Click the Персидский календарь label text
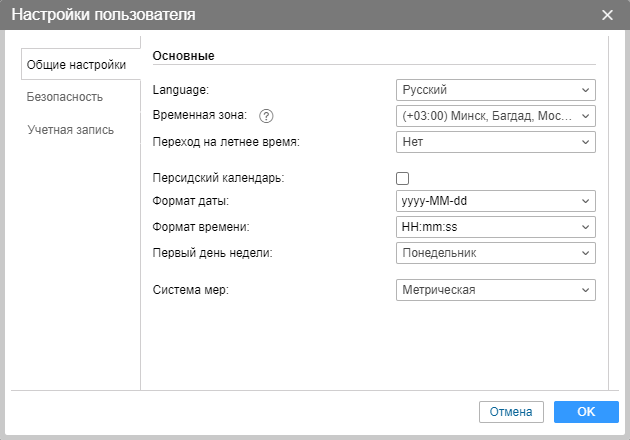The image size is (630, 440). 218,178
